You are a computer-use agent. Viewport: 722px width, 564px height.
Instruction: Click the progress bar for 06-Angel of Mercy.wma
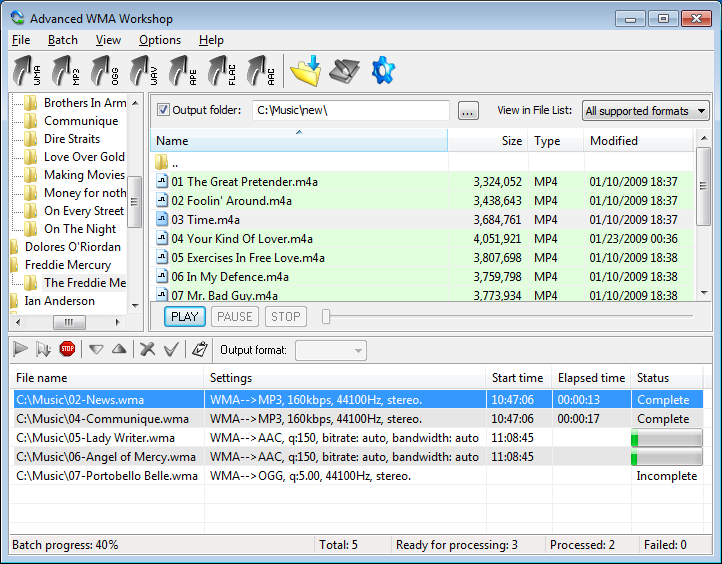tap(666, 457)
